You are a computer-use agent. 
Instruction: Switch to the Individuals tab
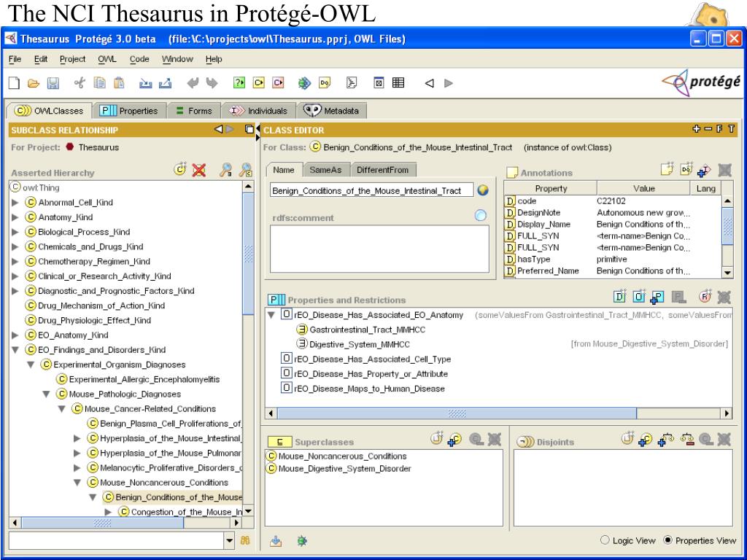click(x=258, y=111)
